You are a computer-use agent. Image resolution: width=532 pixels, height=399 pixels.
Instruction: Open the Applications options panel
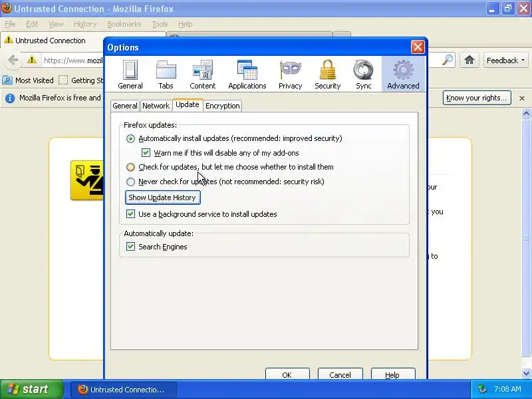[247, 74]
